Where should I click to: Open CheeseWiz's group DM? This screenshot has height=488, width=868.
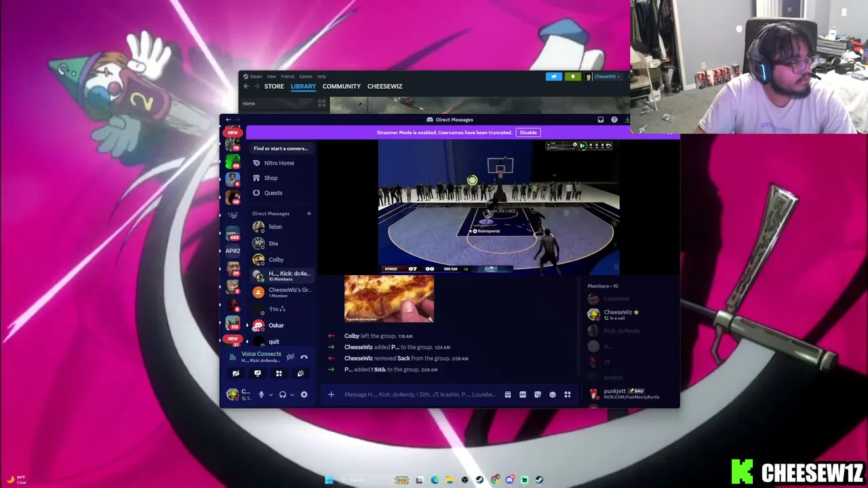tap(281, 292)
